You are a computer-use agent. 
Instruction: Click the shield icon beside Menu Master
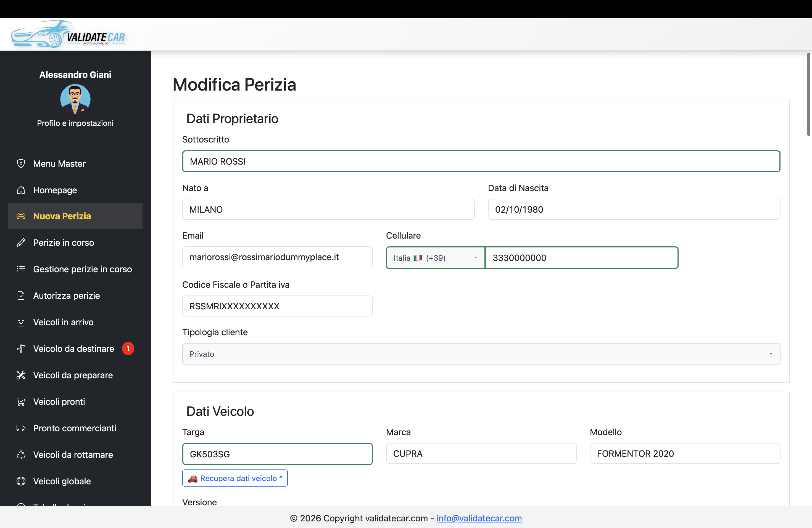coord(21,164)
